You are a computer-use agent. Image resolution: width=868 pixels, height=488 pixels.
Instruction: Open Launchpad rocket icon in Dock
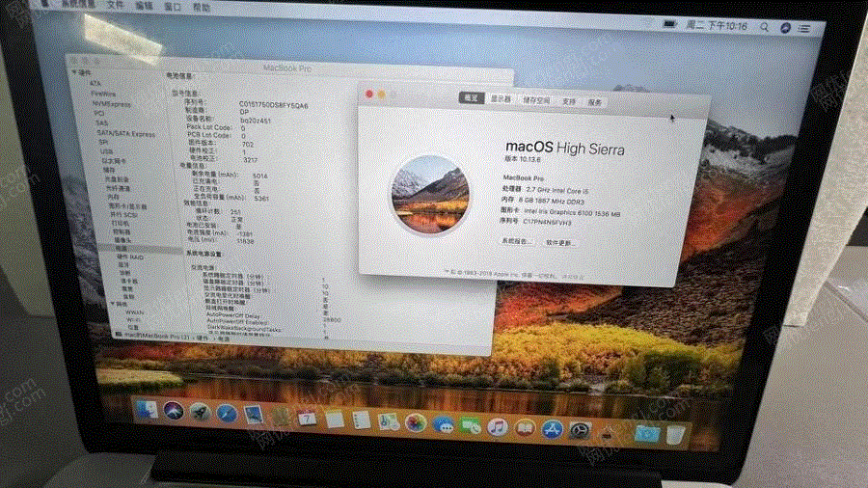click(x=200, y=412)
